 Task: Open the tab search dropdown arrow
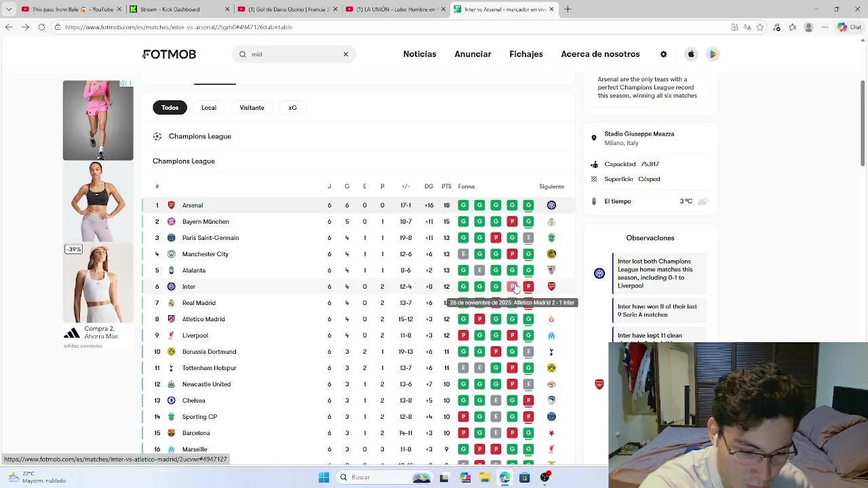(x=9, y=9)
